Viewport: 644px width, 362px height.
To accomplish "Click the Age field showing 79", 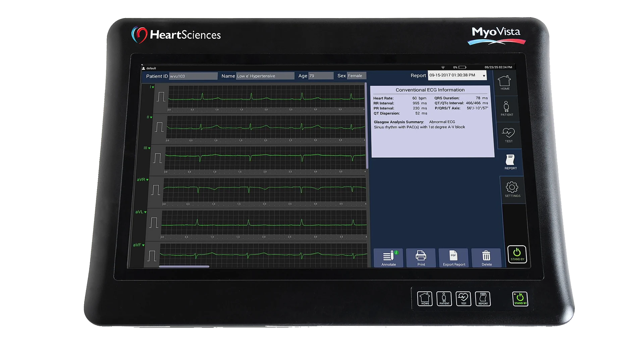I will (x=321, y=76).
